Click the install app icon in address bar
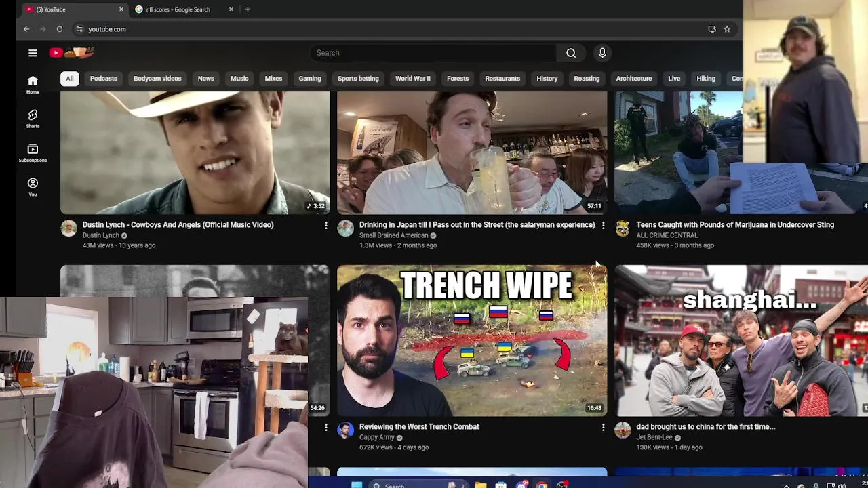The height and width of the screenshot is (488, 868). coord(712,29)
